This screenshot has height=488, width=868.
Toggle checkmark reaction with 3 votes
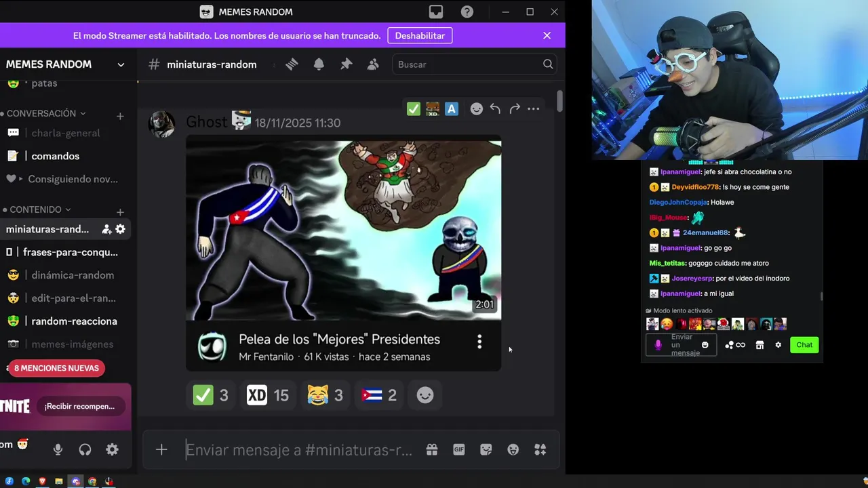[x=211, y=395]
